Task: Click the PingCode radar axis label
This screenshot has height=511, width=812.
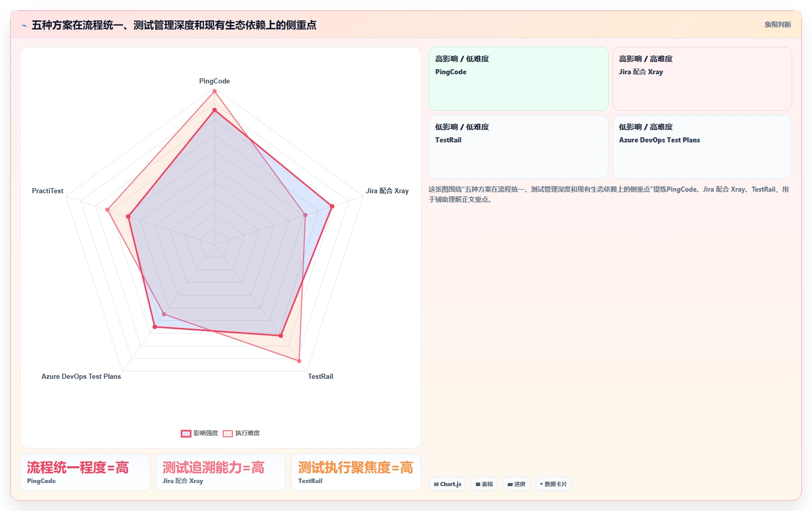Action: coord(215,81)
